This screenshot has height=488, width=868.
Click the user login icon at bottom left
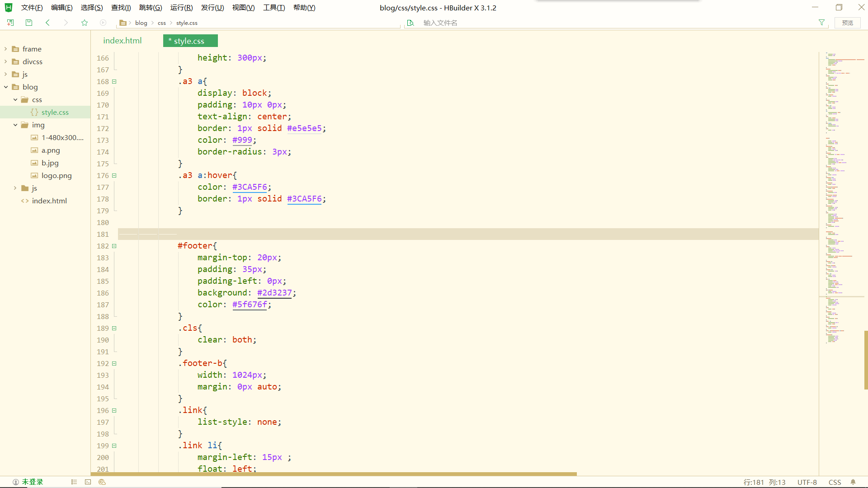click(16, 482)
